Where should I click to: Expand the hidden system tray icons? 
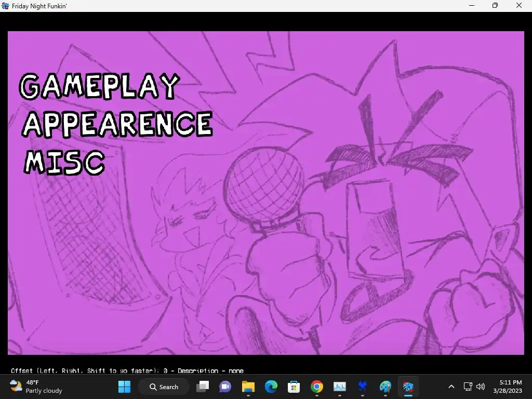[x=451, y=387]
